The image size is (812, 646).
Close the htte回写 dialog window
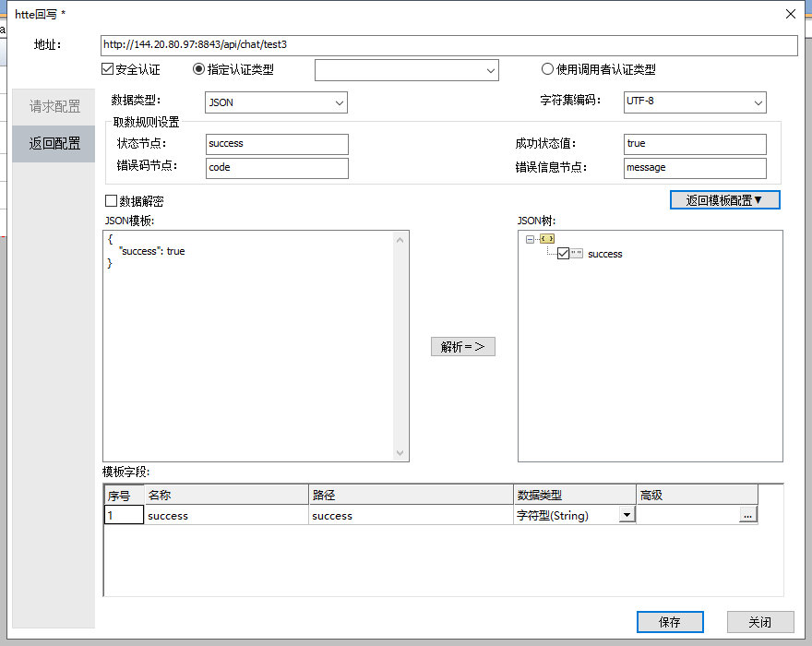[x=790, y=14]
